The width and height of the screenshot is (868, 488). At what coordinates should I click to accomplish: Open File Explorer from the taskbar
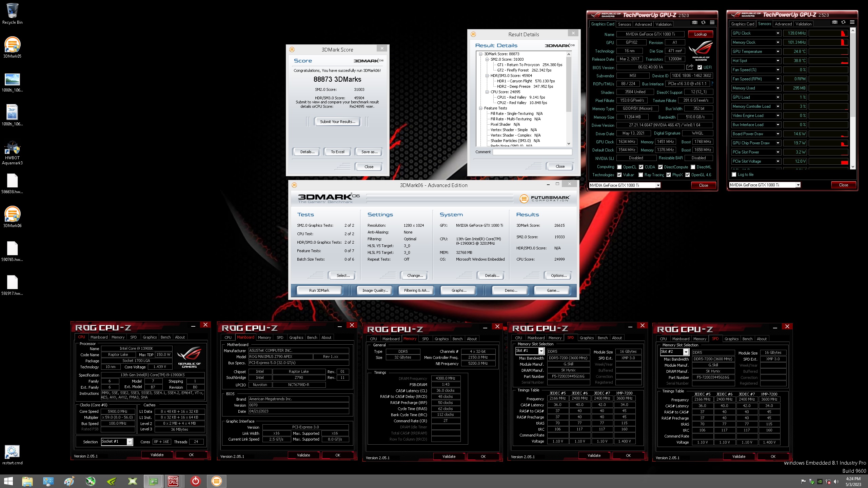pos(27,481)
